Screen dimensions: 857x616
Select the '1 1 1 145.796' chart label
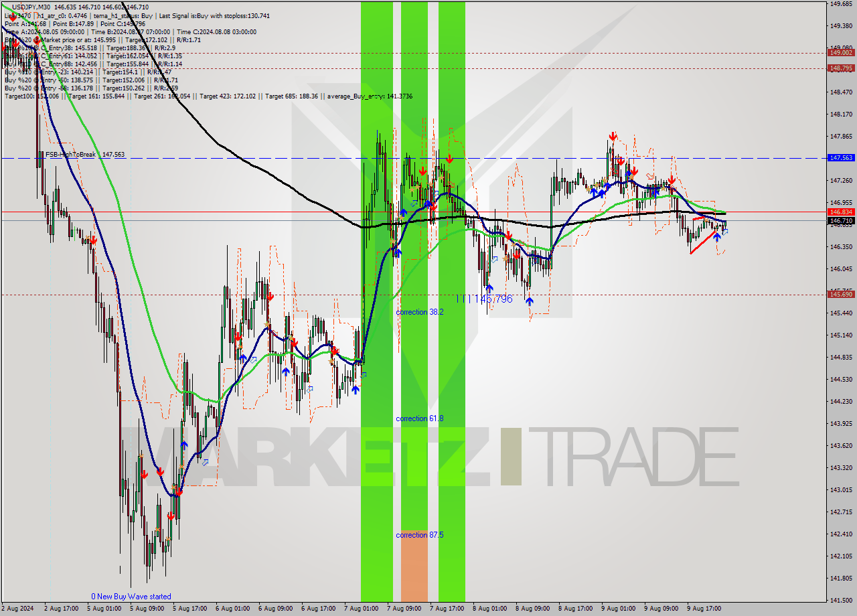coord(484,299)
